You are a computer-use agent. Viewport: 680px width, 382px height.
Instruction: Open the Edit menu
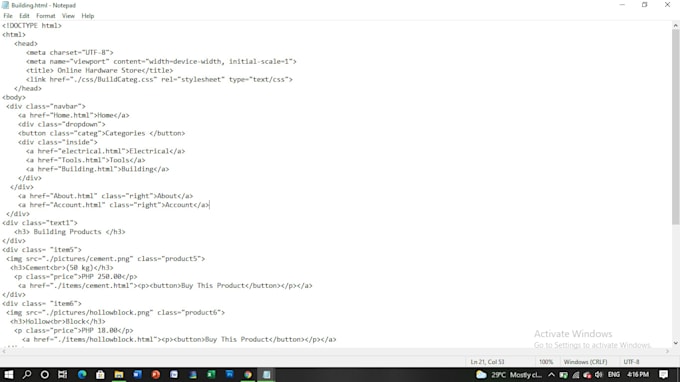click(24, 16)
